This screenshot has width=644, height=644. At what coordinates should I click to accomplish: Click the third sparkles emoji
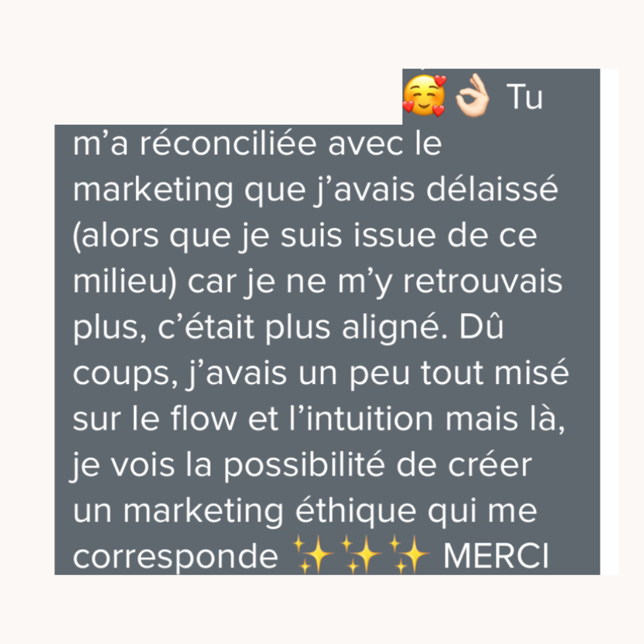(x=409, y=555)
